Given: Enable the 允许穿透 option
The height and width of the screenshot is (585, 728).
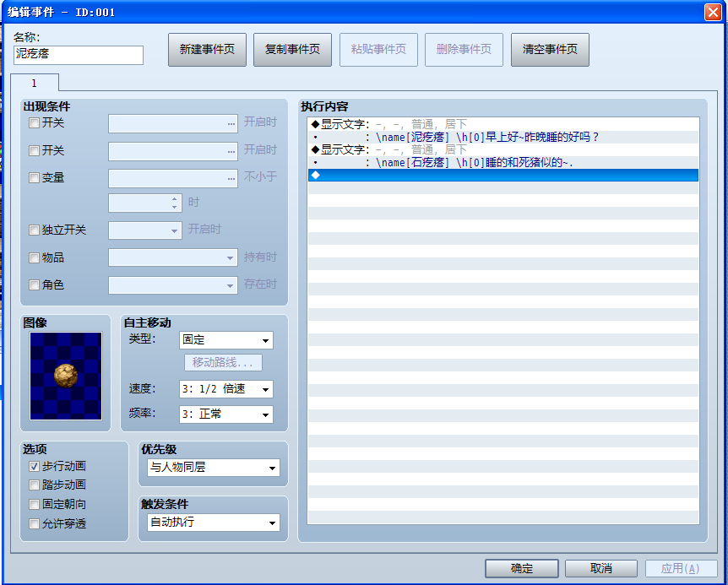Looking at the screenshot, I should click(34, 523).
